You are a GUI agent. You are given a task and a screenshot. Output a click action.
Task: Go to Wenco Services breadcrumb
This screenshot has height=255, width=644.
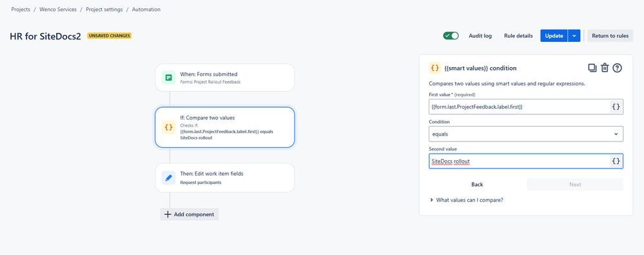click(58, 10)
